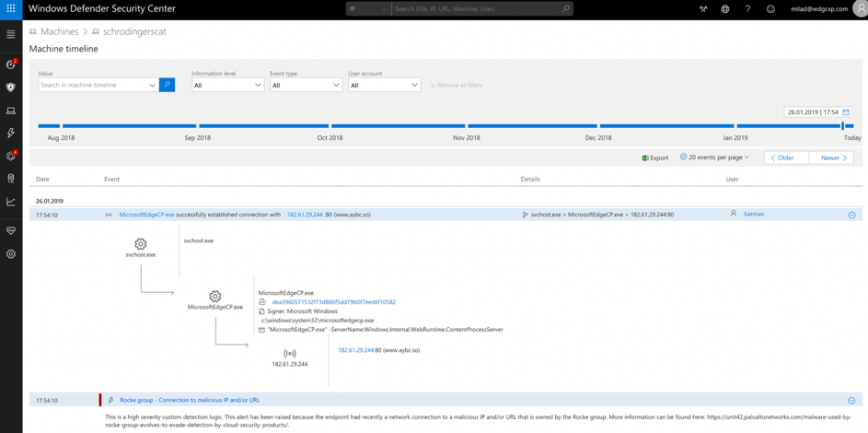Open the community icon in top bar

click(x=703, y=9)
